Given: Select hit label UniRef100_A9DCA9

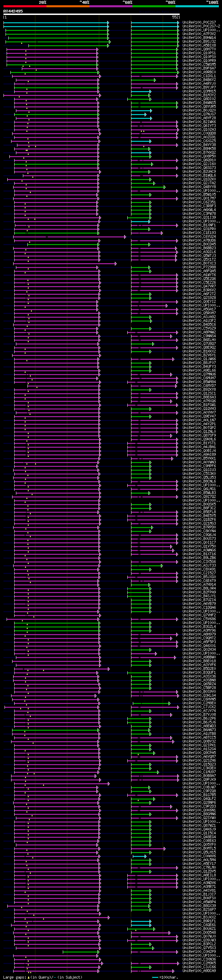Looking at the screenshot, I should point(199,971).
